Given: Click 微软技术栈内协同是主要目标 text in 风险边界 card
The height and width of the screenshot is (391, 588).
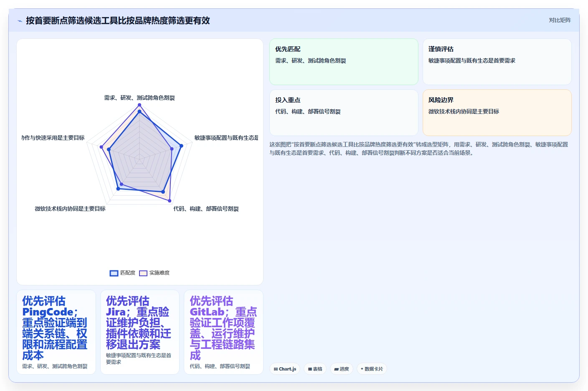Looking at the screenshot, I should pos(464,111).
